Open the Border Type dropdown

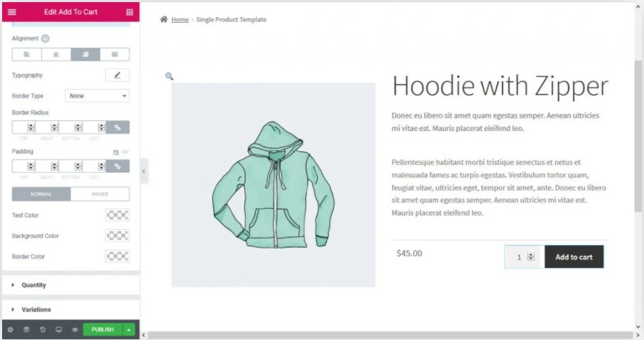(x=97, y=96)
